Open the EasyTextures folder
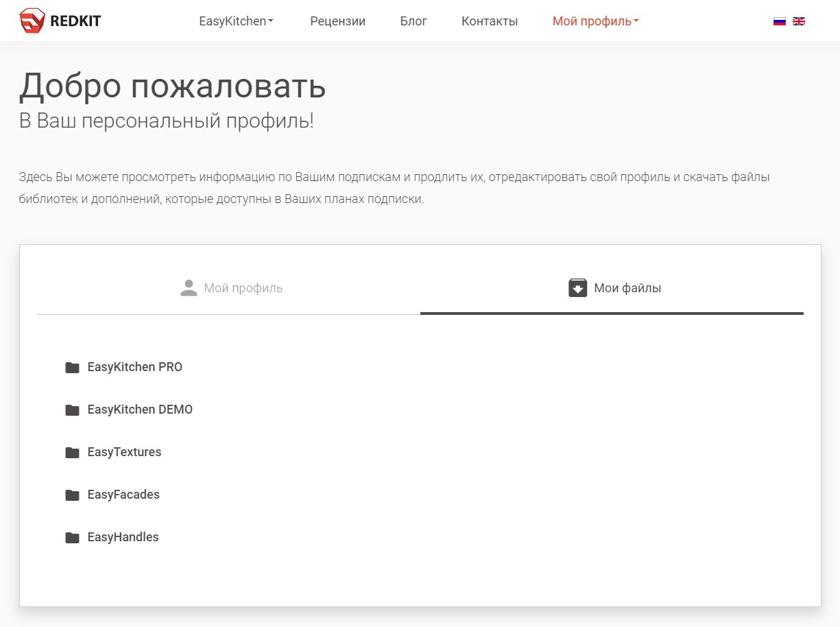Image resolution: width=840 pixels, height=627 pixels. [124, 452]
